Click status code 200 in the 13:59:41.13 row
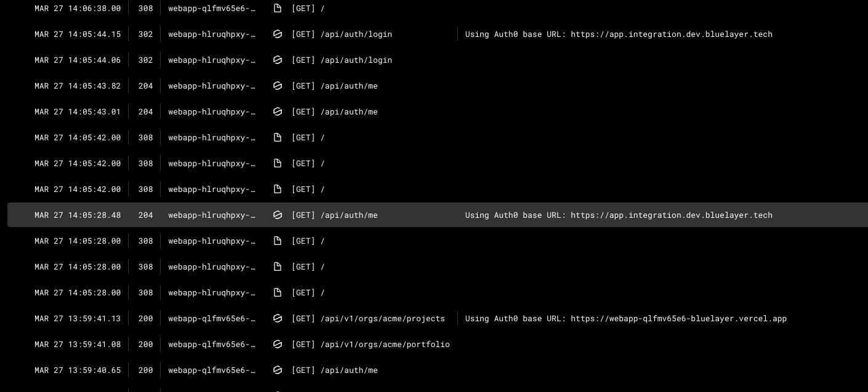Viewport: 868px width, 392px height. pos(145,319)
